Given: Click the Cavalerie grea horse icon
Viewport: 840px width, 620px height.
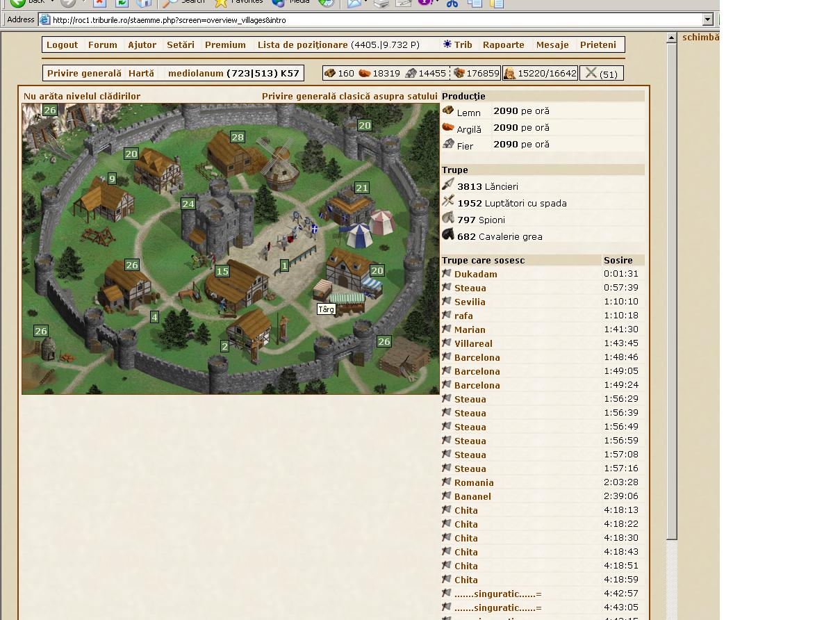Looking at the screenshot, I should pos(448,235).
